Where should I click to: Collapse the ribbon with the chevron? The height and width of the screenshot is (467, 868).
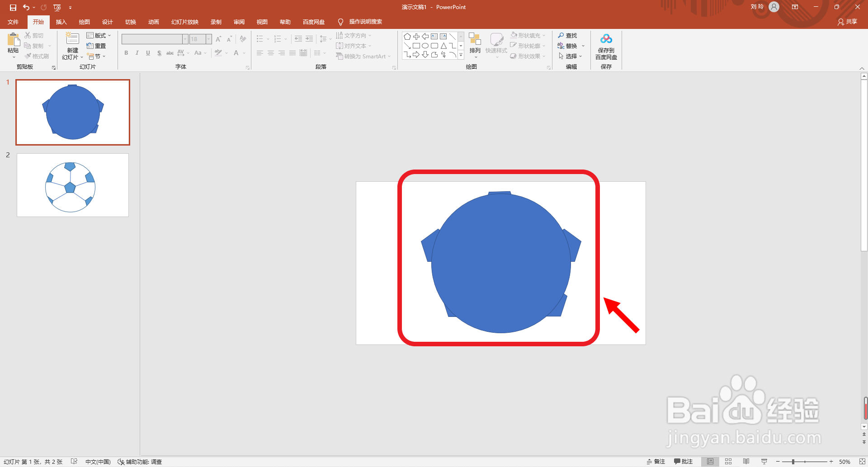tap(862, 68)
